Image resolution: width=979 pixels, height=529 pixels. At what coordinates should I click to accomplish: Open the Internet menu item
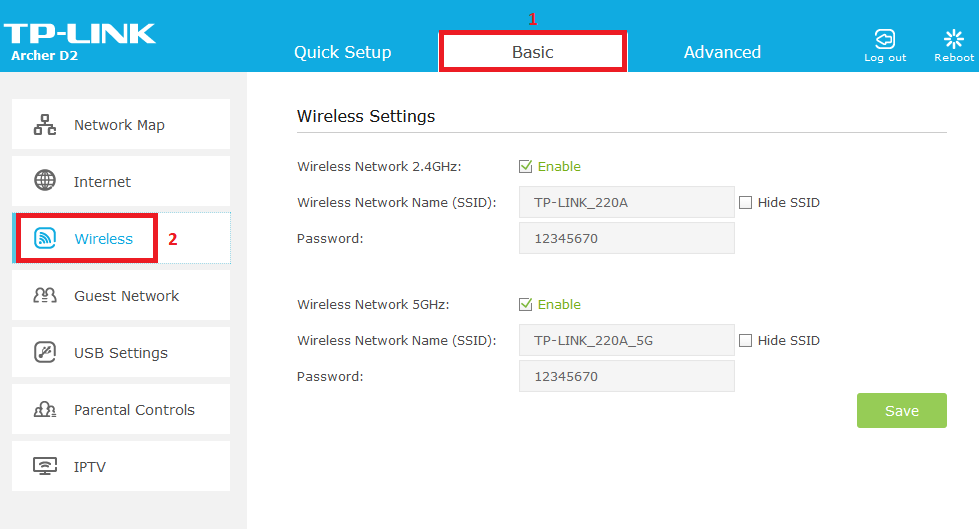[x=121, y=181]
